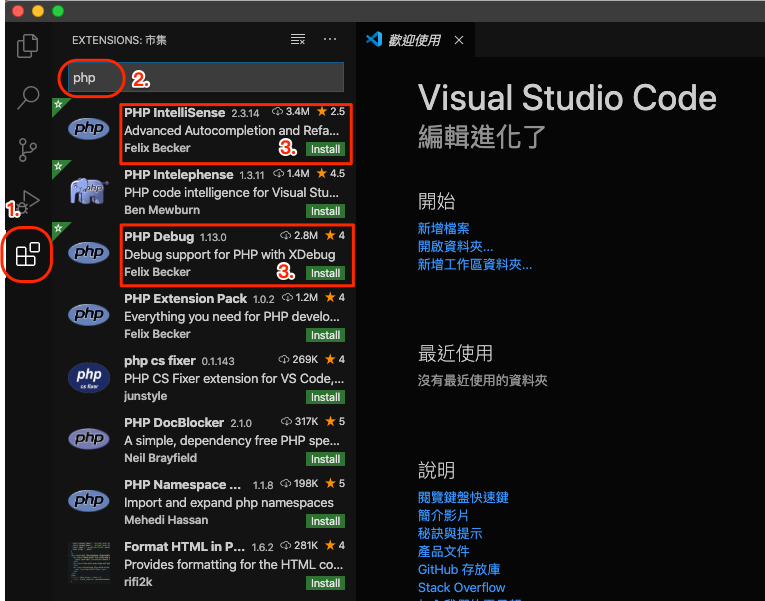Click the VS Code logo on welcome tab

374,39
